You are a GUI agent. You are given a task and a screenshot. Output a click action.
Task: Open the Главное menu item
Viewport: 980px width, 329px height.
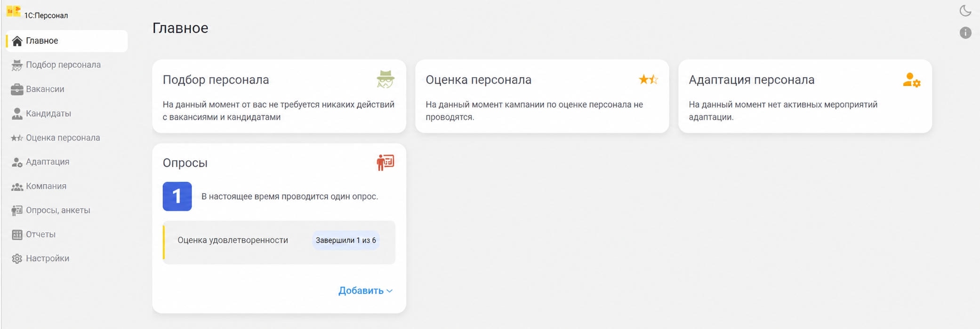pyautogui.click(x=67, y=41)
